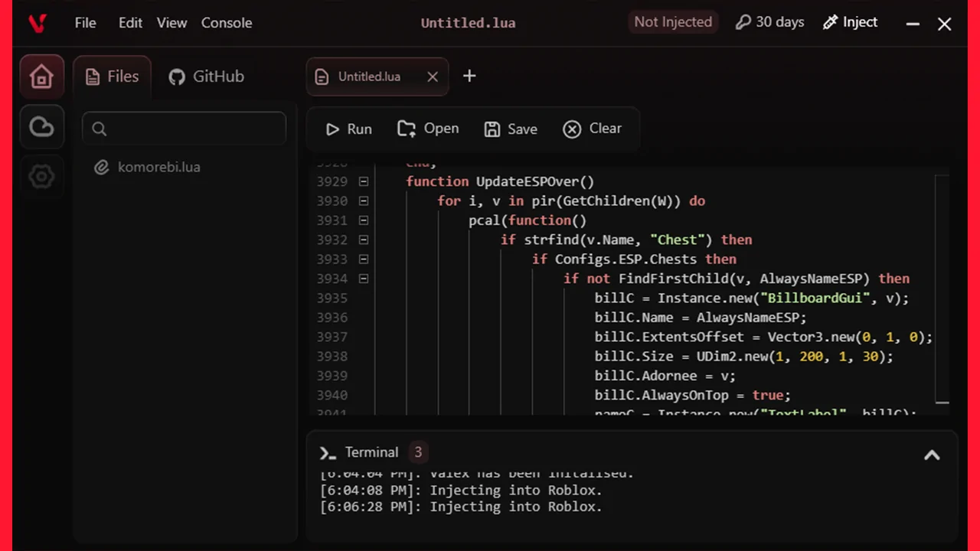980x551 pixels.
Task: Collapse code fold on line 3932
Action: 364,240
